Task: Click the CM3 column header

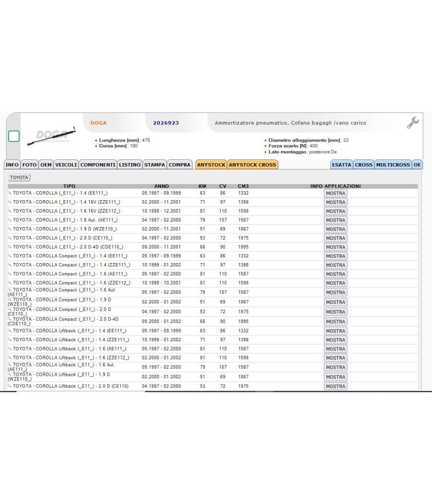Action: click(x=243, y=186)
